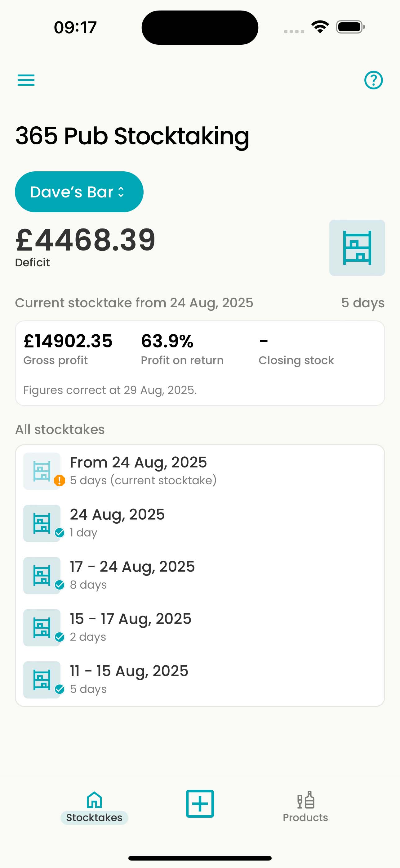This screenshot has width=400, height=868.
Task: Open the 11 - 15 Aug, 2025 entry
Action: 129,671
